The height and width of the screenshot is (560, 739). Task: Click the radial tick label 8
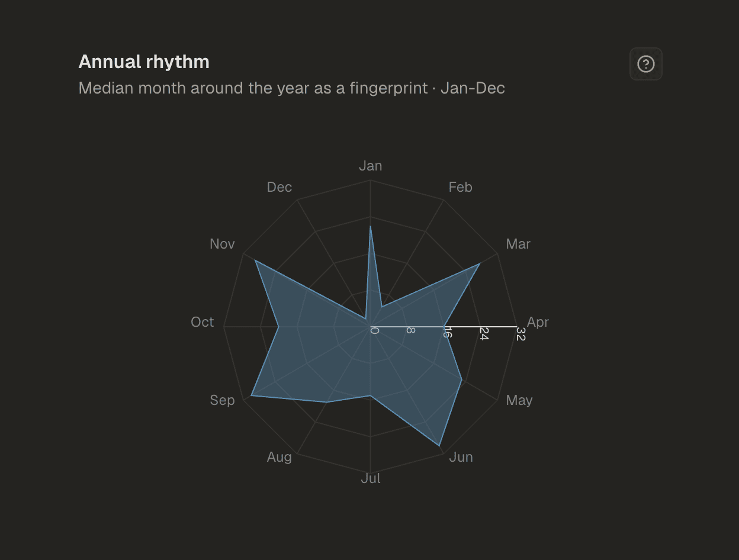click(410, 331)
